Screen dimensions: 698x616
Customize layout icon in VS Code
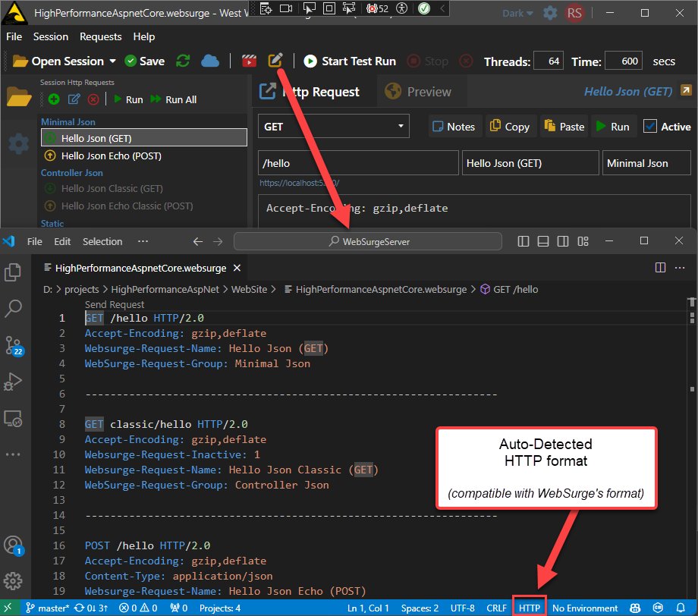pos(583,241)
